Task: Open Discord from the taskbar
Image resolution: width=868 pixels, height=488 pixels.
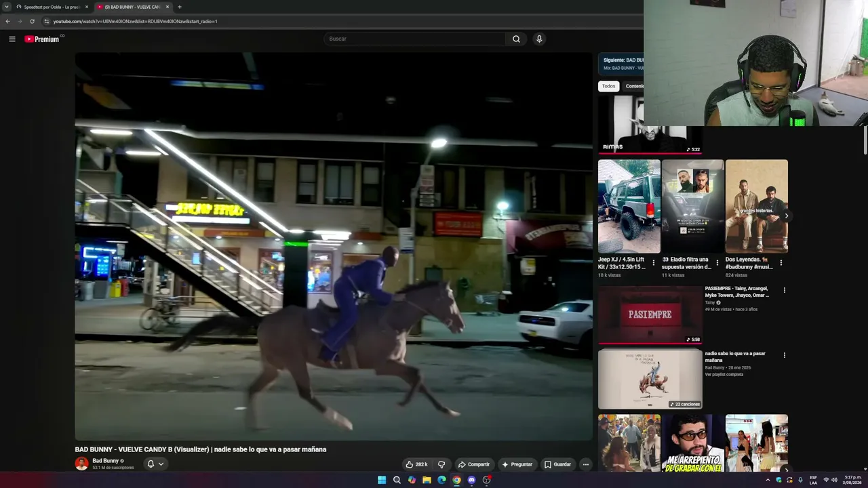Action: click(471, 480)
